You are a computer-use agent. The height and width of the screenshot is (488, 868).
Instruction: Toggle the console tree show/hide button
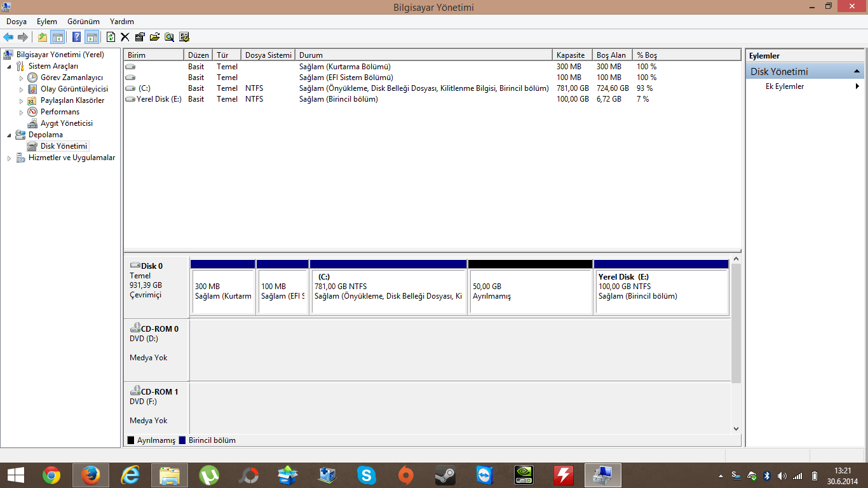[57, 37]
